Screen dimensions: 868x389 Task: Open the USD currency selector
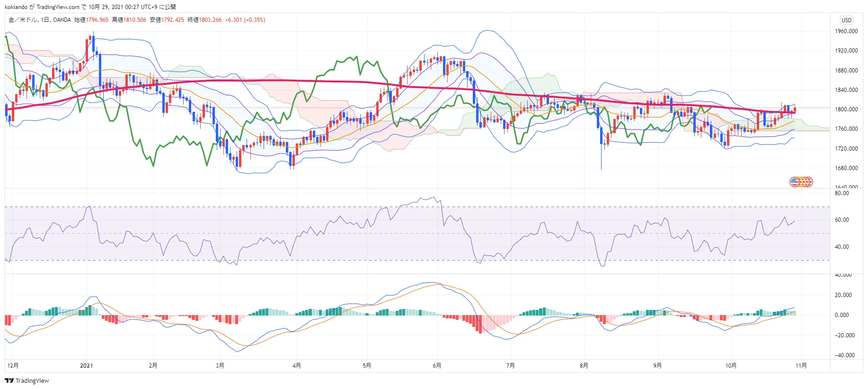(846, 20)
